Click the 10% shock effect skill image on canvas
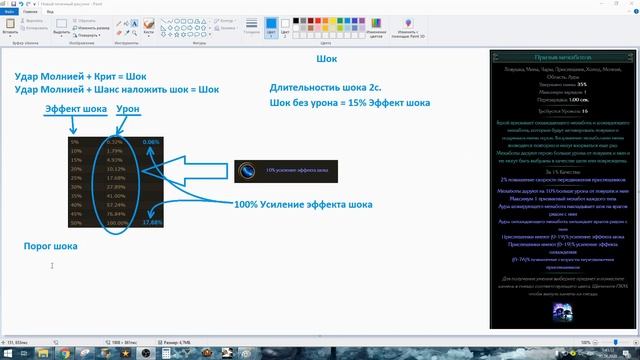Viewport: 640px width, 360px height. pyautogui.click(x=286, y=171)
